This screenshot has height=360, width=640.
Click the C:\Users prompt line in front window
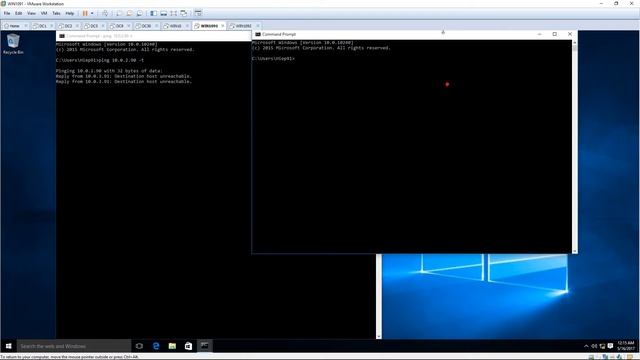pos(273,59)
